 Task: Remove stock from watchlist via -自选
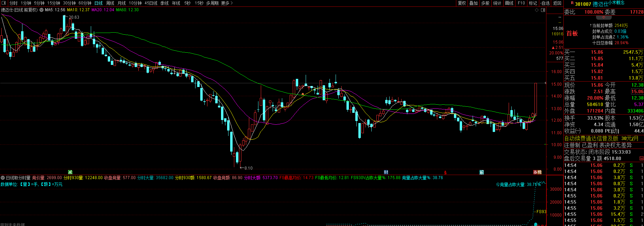(545, 3)
